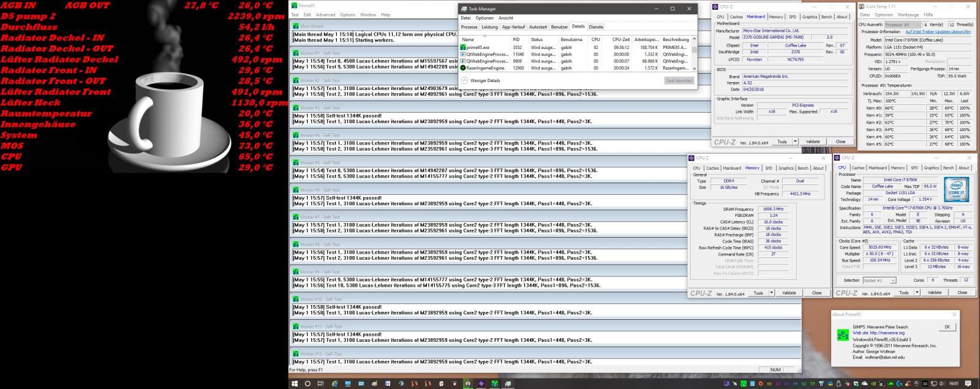Click the Worker #5 window icon in Prime95

[295, 162]
